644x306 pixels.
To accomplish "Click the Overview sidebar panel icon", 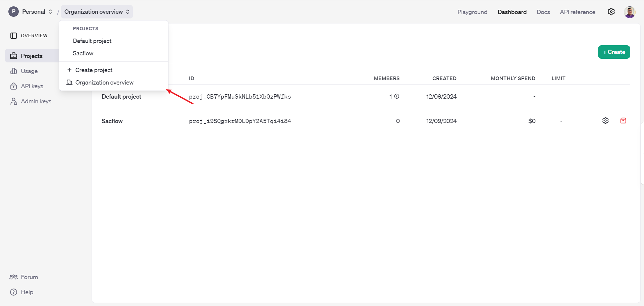I will tap(13, 36).
